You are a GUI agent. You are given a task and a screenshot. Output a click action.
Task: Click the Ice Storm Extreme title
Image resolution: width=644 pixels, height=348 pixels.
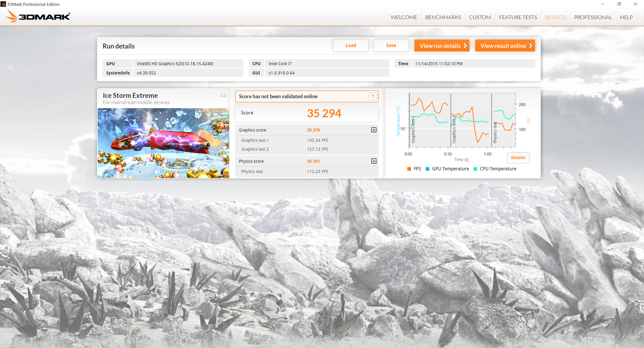point(130,96)
